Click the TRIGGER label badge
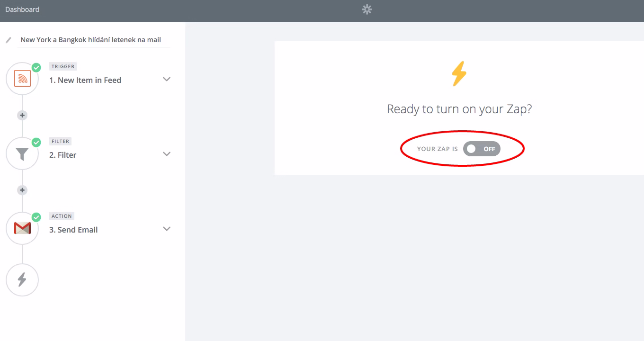The image size is (644, 341). [63, 66]
